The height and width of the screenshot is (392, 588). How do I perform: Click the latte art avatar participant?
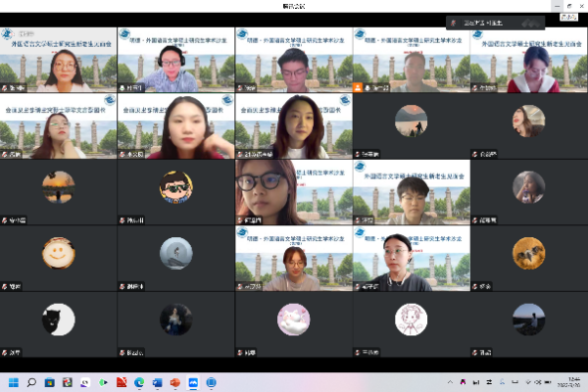point(58,253)
